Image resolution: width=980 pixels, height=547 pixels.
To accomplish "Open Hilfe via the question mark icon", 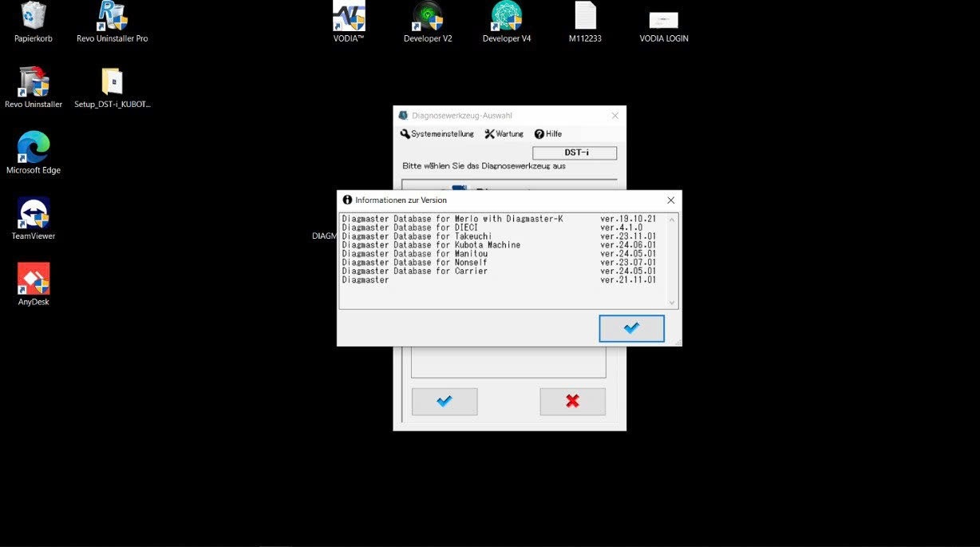I will (x=548, y=133).
